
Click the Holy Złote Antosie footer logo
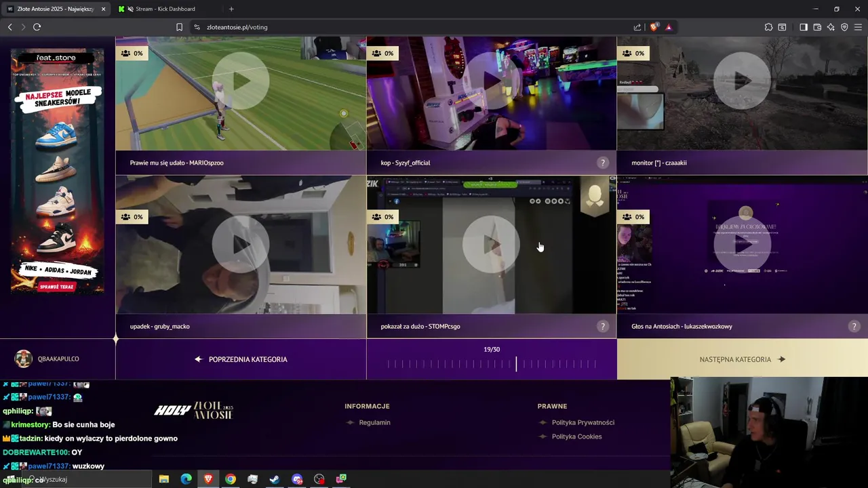click(194, 410)
